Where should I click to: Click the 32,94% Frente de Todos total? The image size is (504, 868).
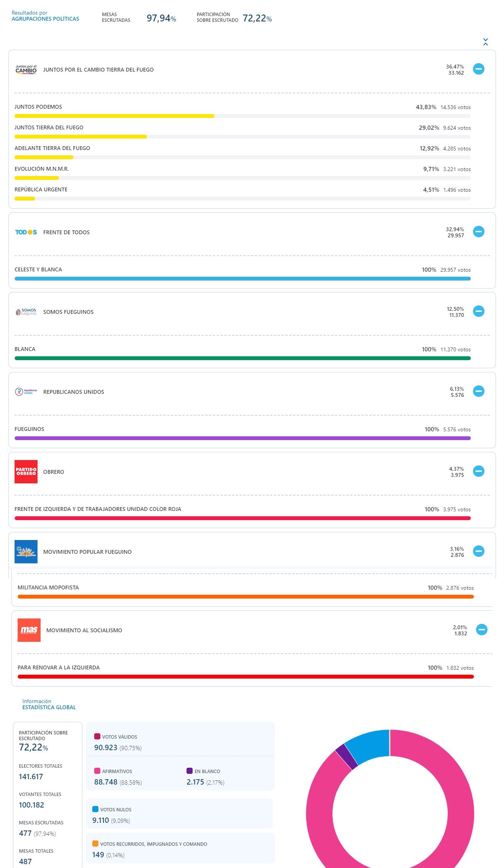coord(455,229)
